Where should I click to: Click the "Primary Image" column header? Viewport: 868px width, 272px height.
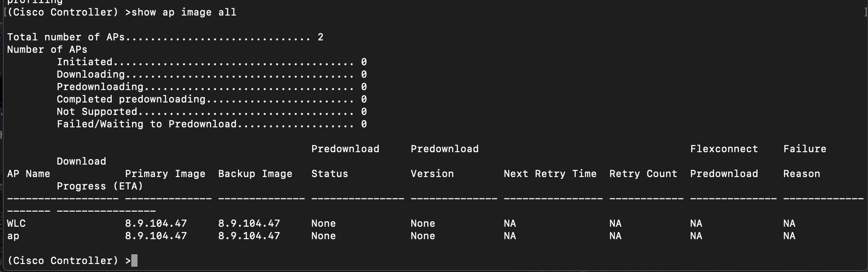[x=165, y=174]
